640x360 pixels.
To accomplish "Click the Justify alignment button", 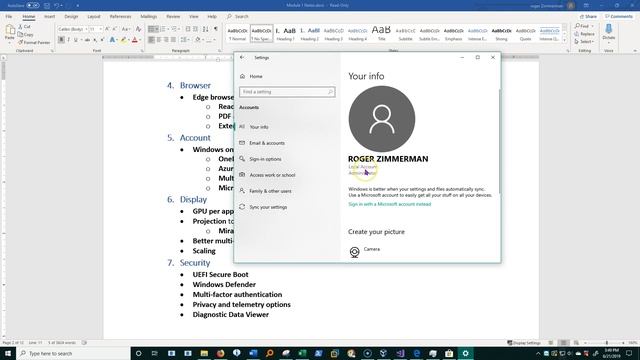I will pos(173,40).
